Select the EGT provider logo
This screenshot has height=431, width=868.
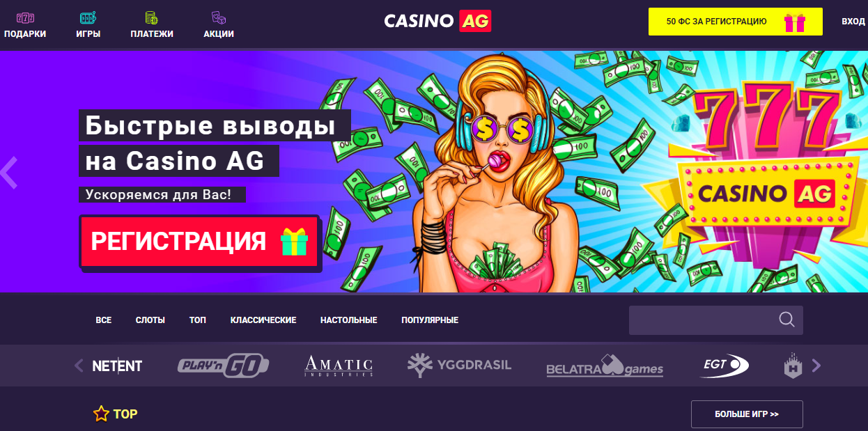click(x=725, y=364)
